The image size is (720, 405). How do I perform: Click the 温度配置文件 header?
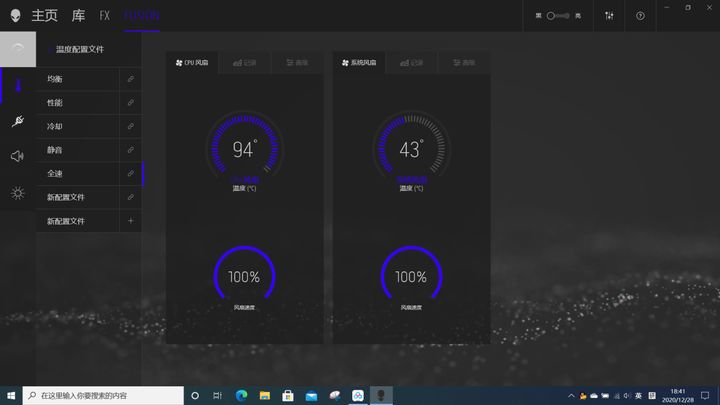point(80,49)
